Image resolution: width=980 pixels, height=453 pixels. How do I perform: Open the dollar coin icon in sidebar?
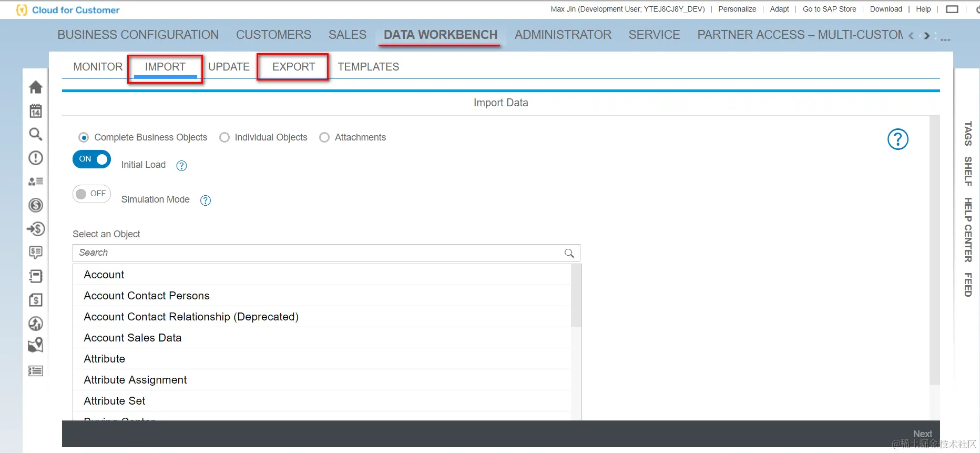(36, 205)
